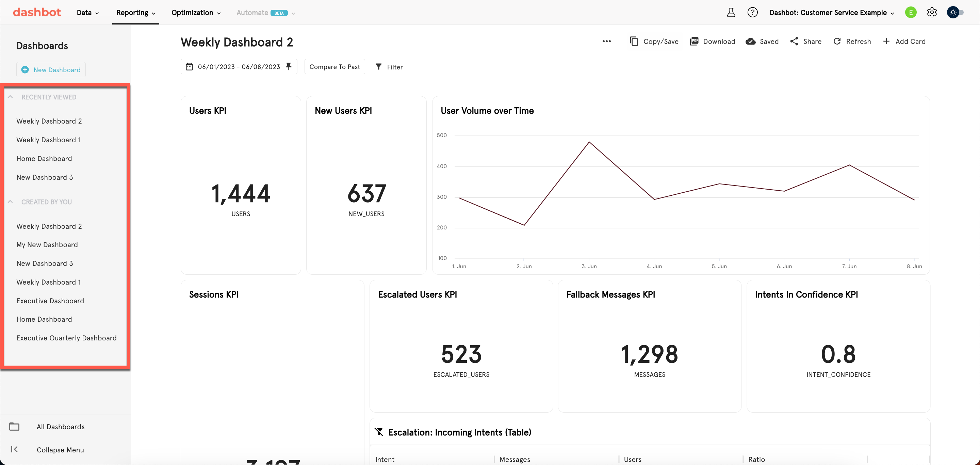Click the User Volume over Time title
The image size is (980, 465).
pos(487,111)
